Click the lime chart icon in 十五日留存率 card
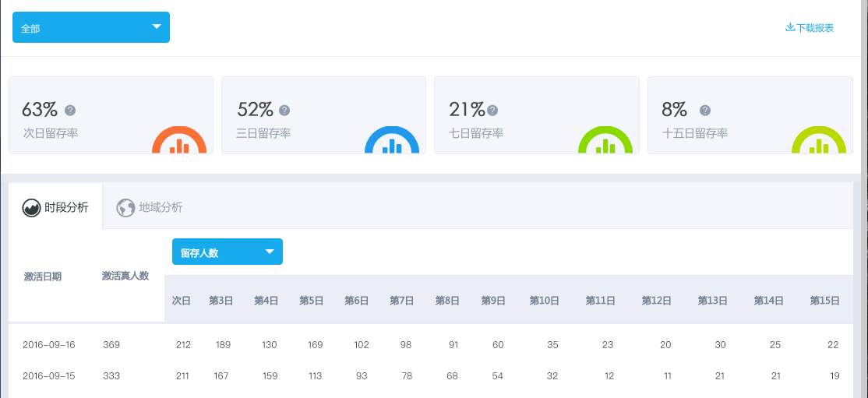This screenshot has width=868, height=398. 818,143
